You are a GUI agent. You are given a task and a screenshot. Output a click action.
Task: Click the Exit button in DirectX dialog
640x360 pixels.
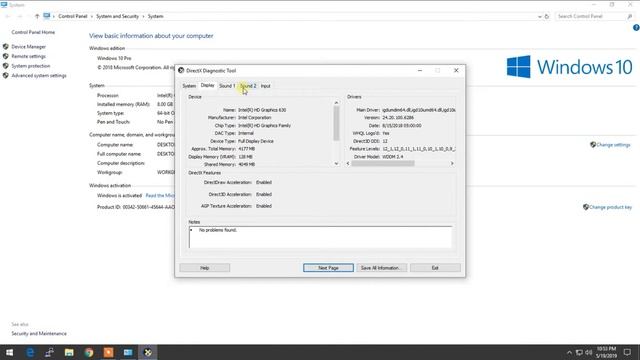coord(435,268)
